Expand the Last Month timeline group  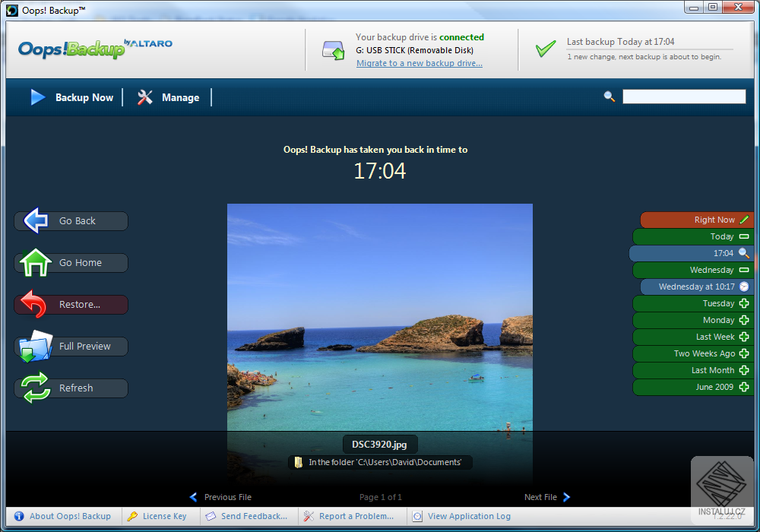click(x=744, y=370)
